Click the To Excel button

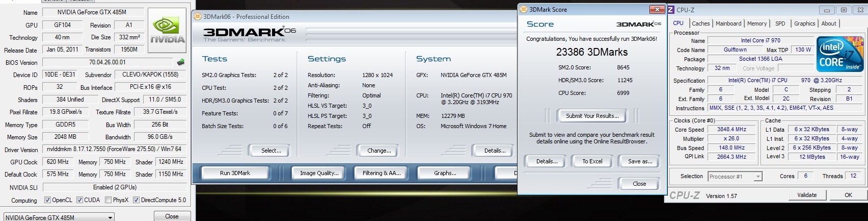point(592,161)
